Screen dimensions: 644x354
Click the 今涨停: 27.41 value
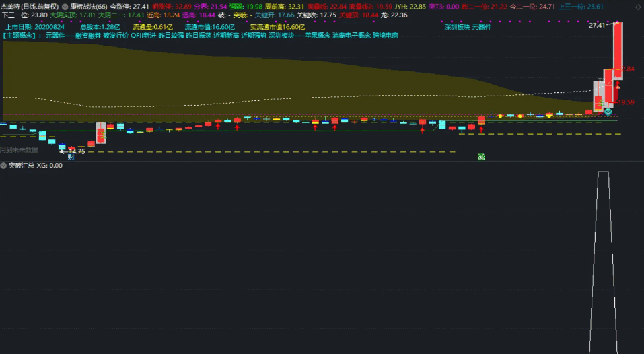coord(129,7)
